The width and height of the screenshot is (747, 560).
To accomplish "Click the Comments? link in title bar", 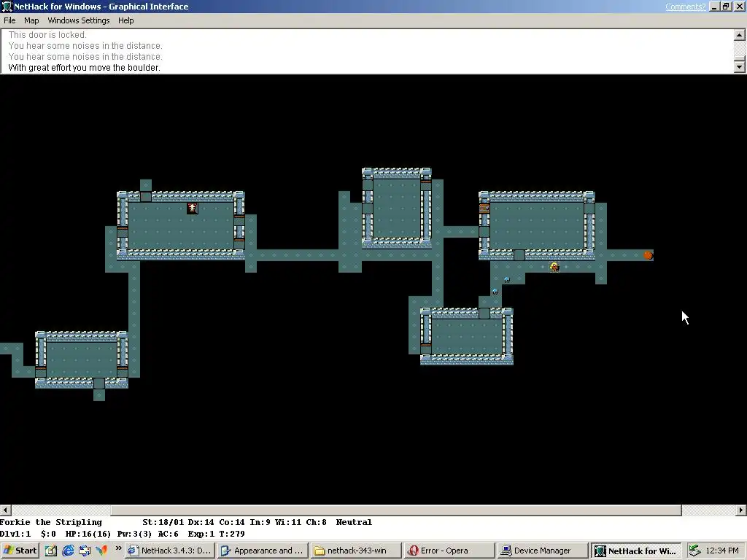I will click(685, 7).
